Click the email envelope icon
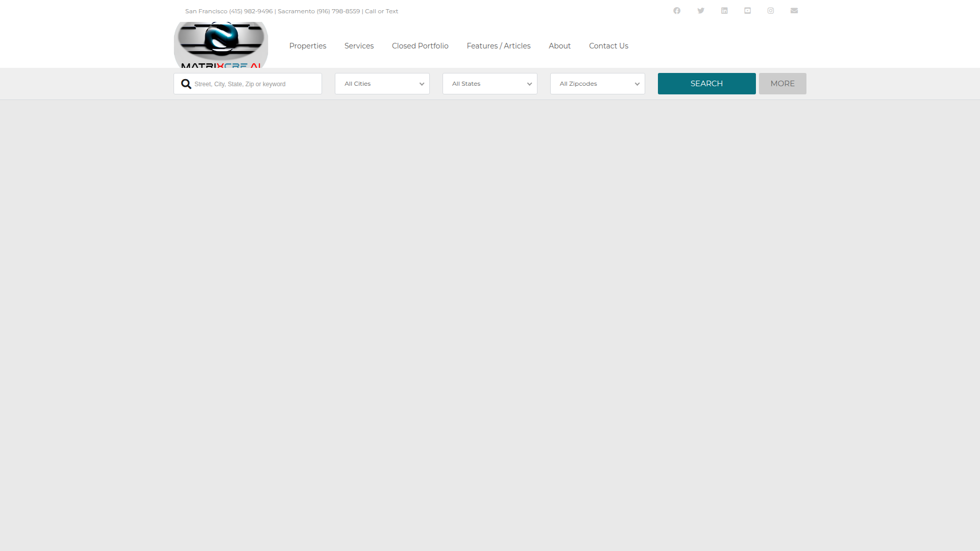 794,11
